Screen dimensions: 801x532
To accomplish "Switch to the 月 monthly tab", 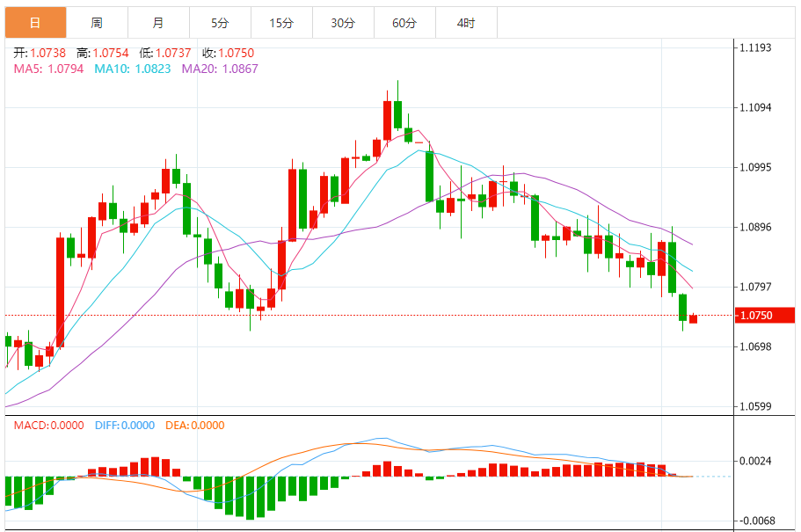I will (158, 23).
